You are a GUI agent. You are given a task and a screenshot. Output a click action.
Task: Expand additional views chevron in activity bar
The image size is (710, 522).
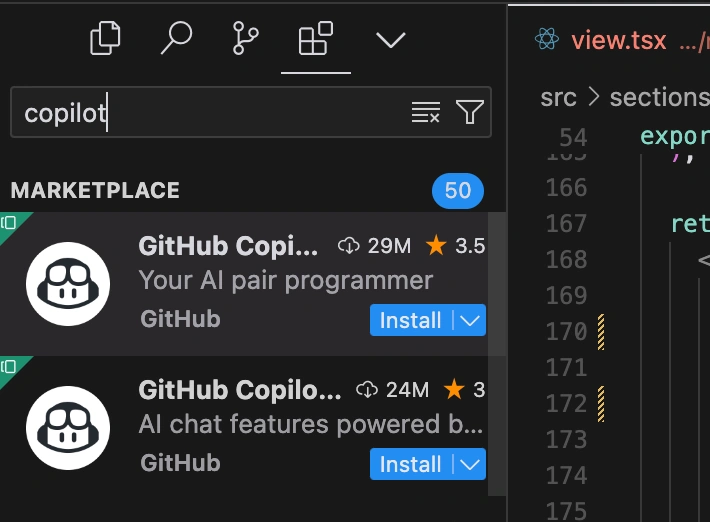390,40
